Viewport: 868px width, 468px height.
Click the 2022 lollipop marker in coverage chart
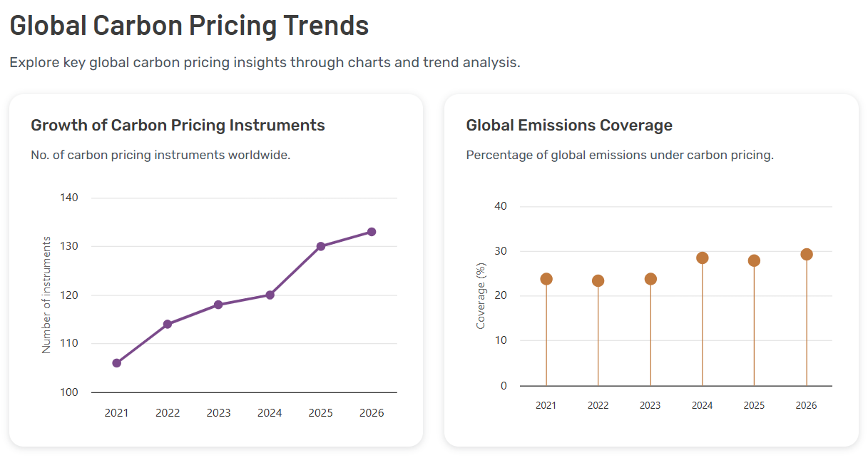[x=598, y=281]
